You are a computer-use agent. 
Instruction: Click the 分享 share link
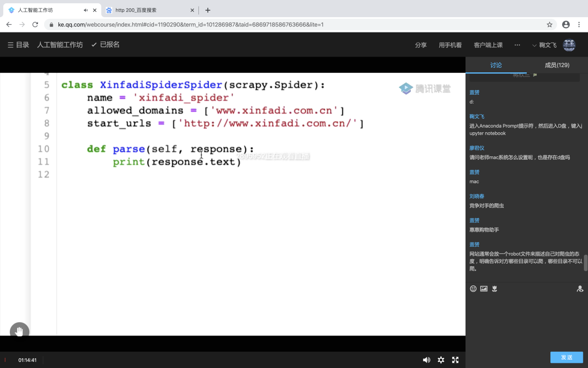coord(421,45)
